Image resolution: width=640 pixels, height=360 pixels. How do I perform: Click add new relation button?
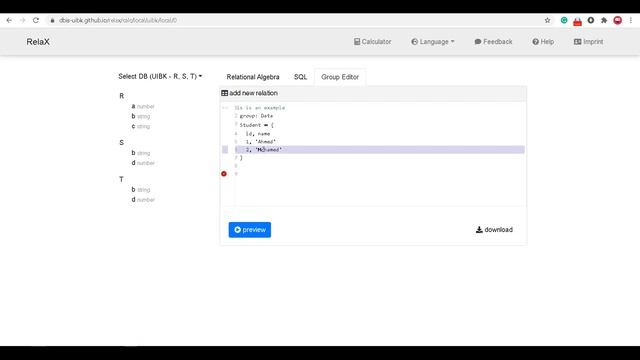(249, 93)
